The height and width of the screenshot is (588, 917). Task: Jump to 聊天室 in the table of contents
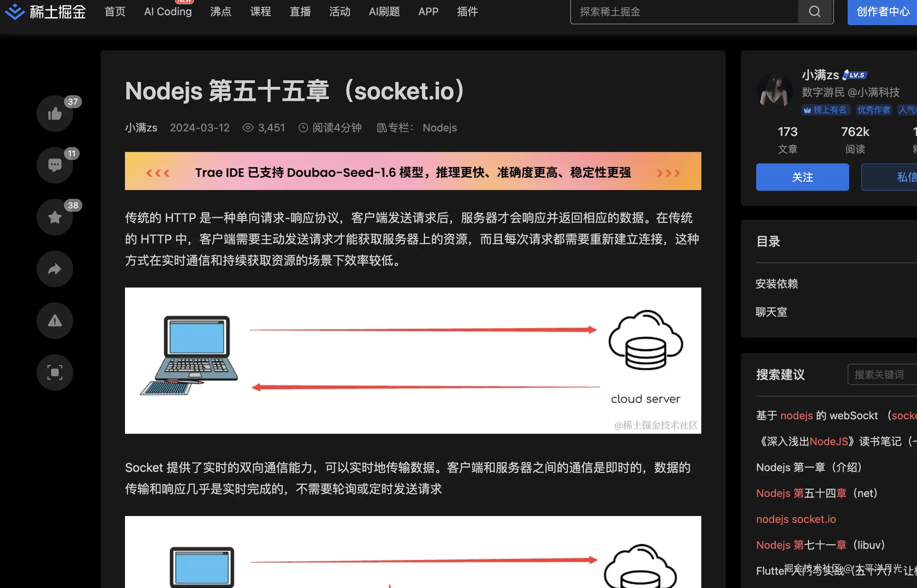tap(771, 312)
